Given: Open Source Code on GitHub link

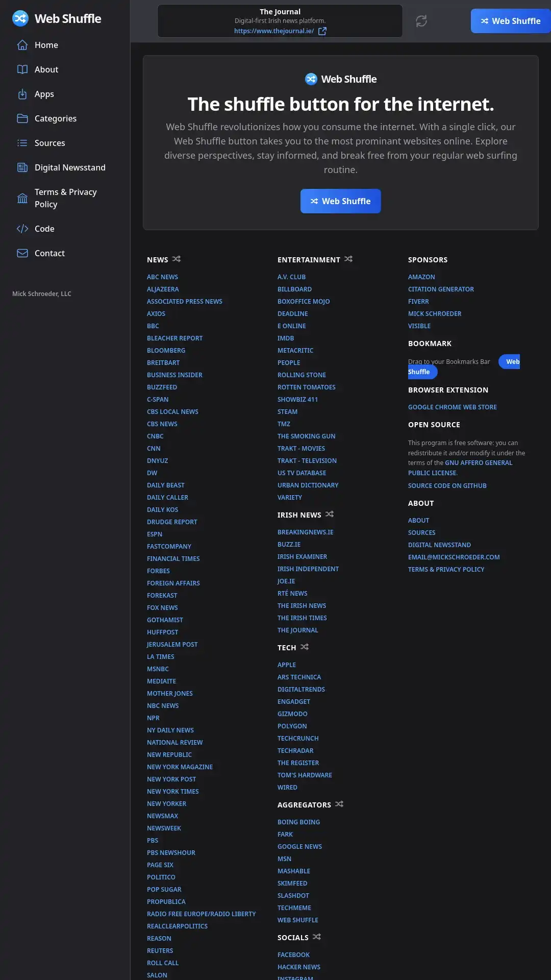Looking at the screenshot, I should 447,486.
